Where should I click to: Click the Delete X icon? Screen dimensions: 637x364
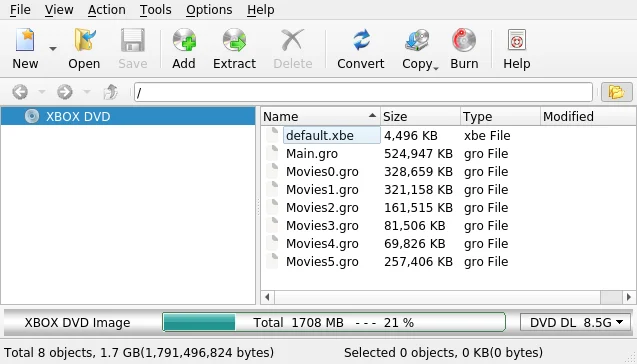(293, 40)
